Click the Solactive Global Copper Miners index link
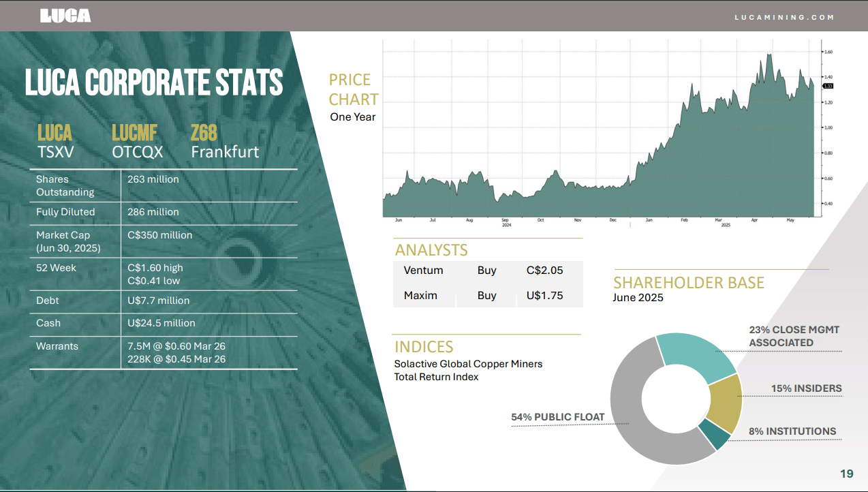Image resolution: width=868 pixels, height=492 pixels. point(468,370)
